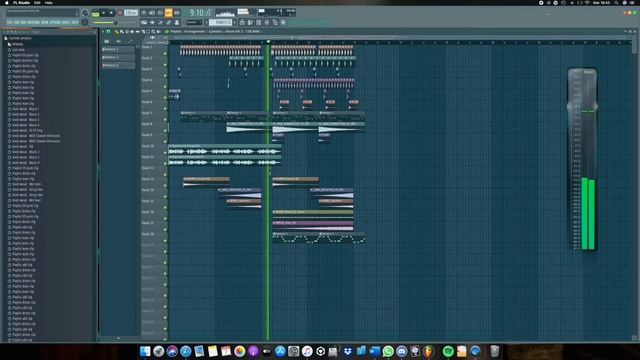
Task: Select the Playlist Paint brush tool
Action: tap(122, 31)
